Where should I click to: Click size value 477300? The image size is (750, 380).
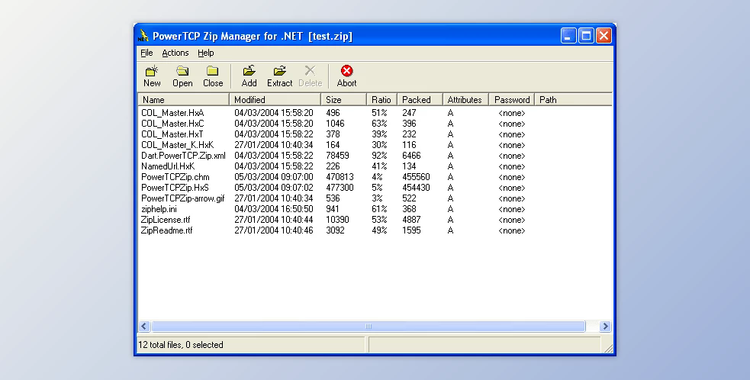click(x=340, y=188)
